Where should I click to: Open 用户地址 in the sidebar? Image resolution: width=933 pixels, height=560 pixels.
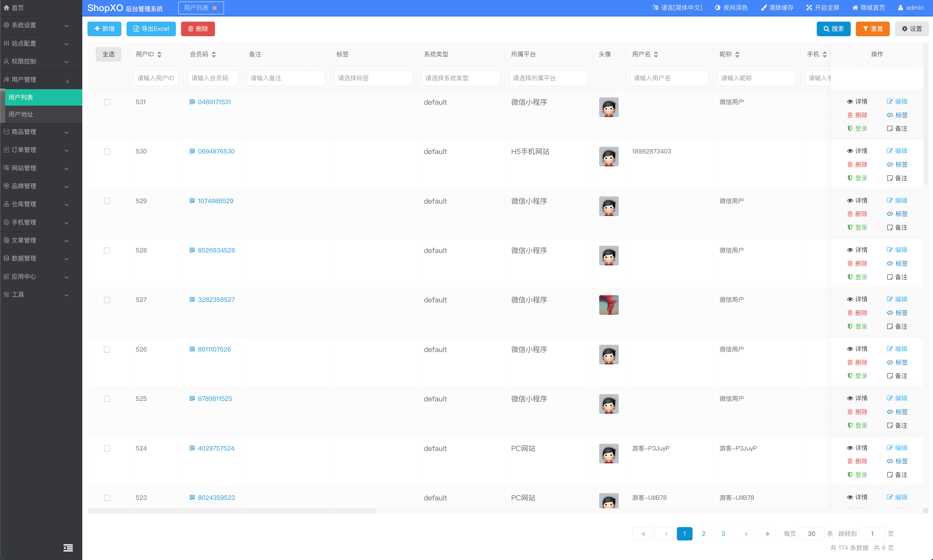(x=21, y=114)
